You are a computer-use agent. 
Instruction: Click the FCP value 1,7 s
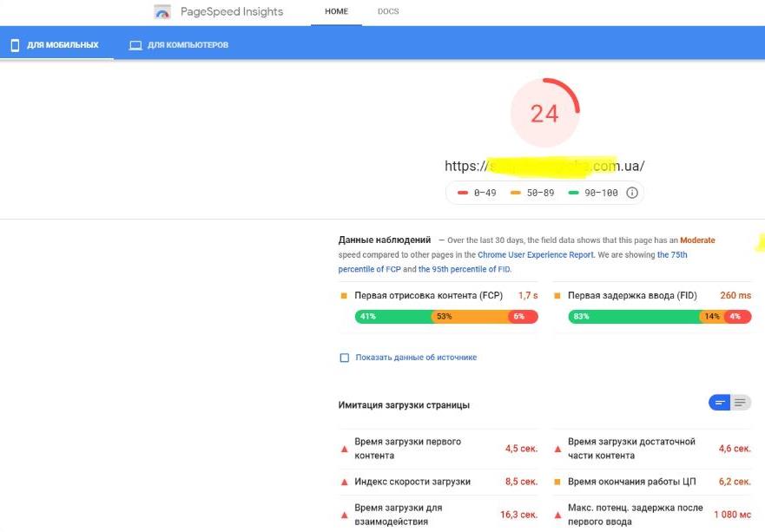coord(528,295)
